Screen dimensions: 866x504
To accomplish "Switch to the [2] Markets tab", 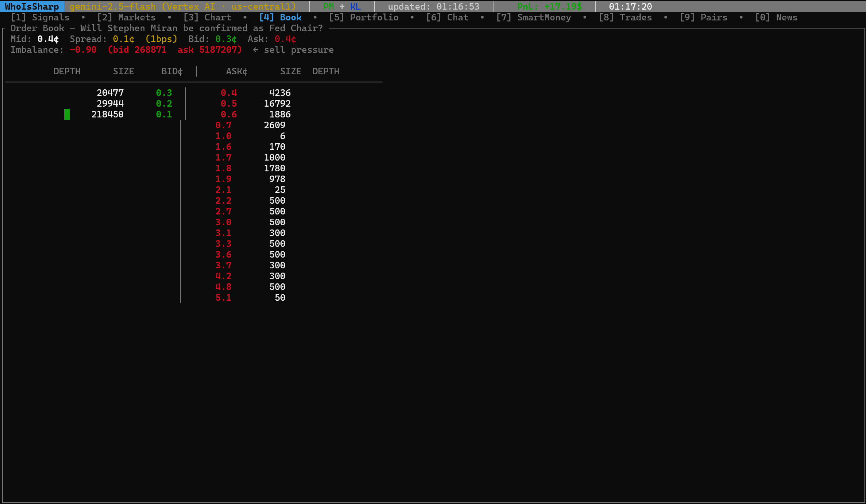I will [x=126, y=17].
